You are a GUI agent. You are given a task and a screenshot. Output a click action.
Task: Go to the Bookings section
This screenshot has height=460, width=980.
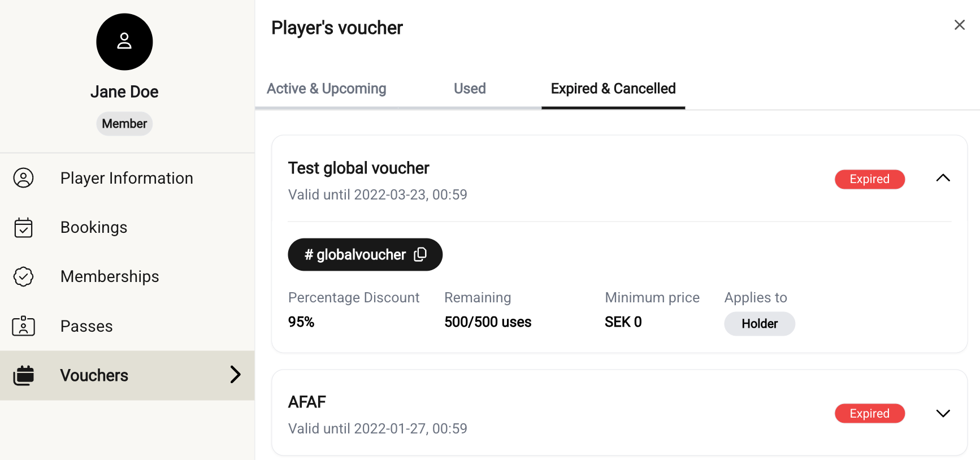[x=94, y=227]
